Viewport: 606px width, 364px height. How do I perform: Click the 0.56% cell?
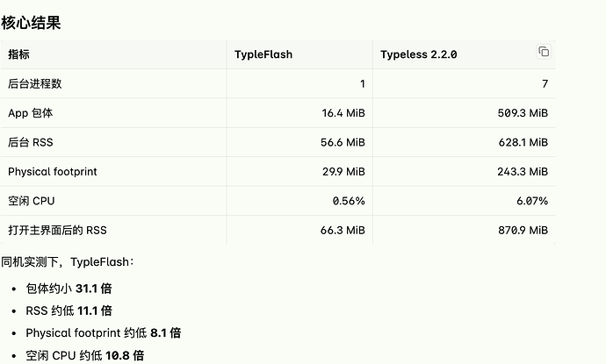(349, 201)
